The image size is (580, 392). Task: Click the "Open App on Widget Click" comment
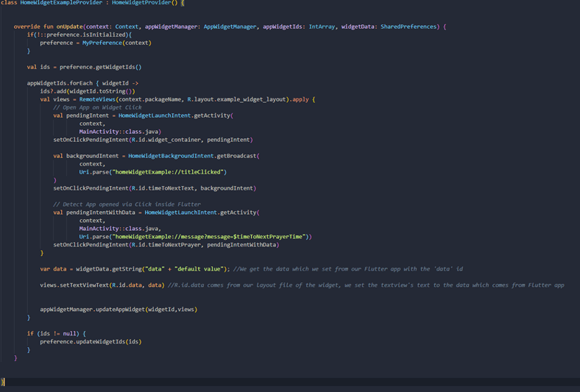(97, 107)
